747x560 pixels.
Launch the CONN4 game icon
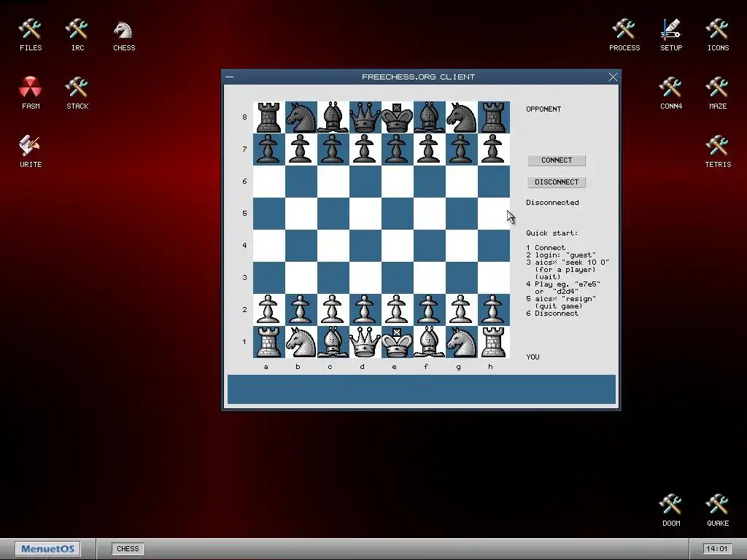pos(671,93)
